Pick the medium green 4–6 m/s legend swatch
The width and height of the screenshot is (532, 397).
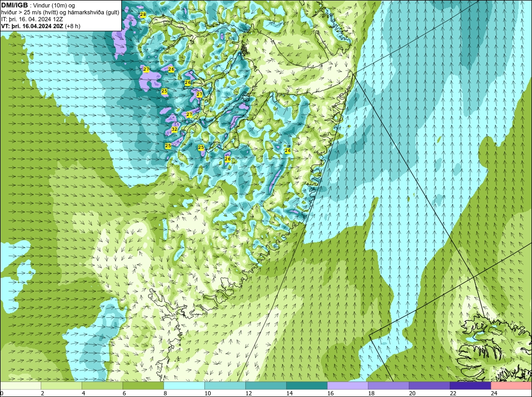coord(102,385)
